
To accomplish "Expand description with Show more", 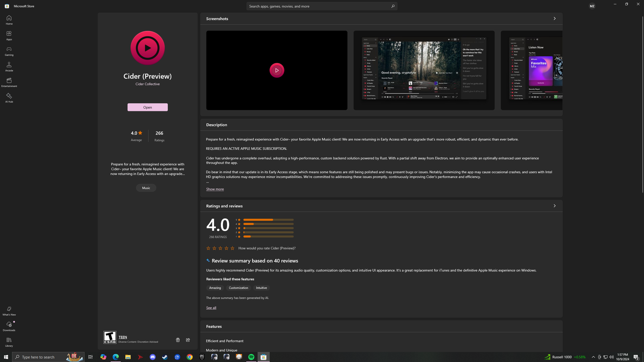I will (x=215, y=189).
